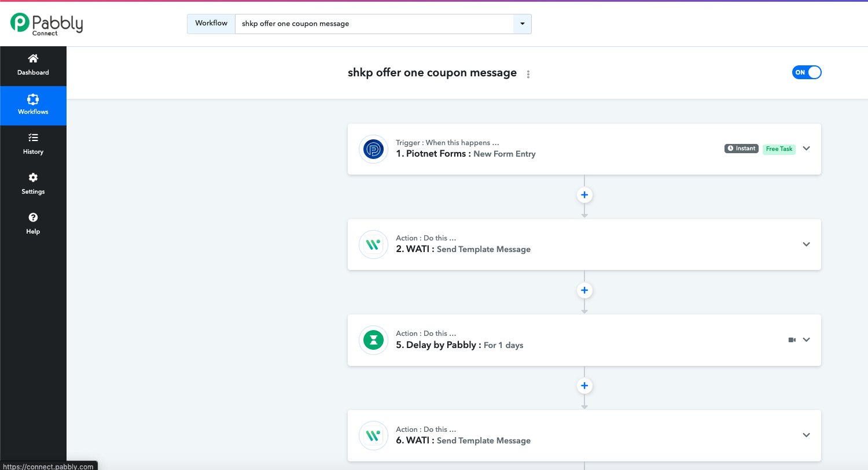The width and height of the screenshot is (868, 470).
Task: Open the History sidebar item
Action: [33, 145]
